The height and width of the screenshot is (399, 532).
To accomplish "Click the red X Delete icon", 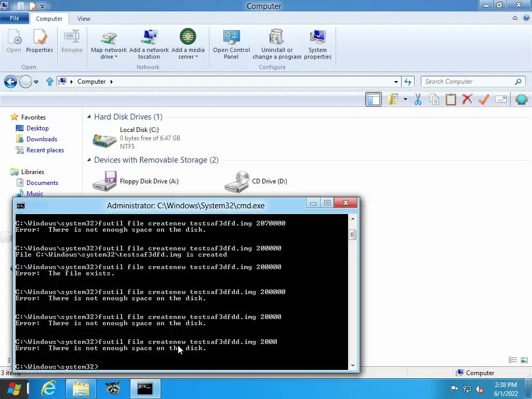I will pos(467,99).
